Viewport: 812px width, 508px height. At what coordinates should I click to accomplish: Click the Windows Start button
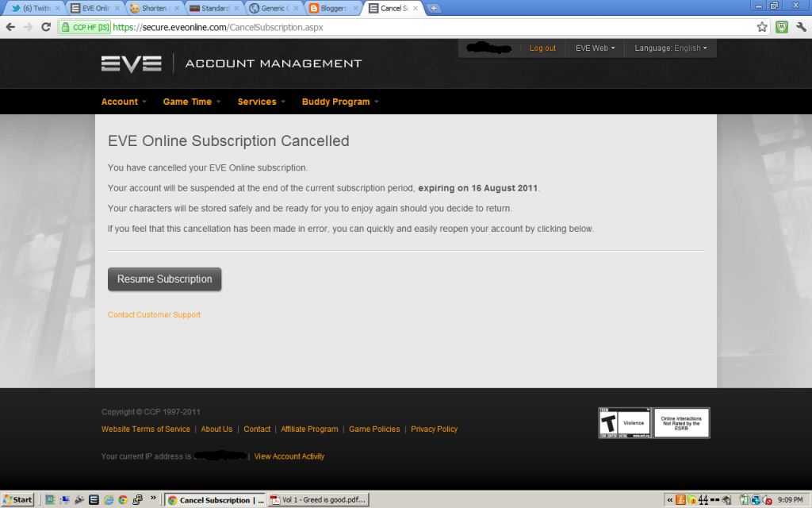coord(17,500)
